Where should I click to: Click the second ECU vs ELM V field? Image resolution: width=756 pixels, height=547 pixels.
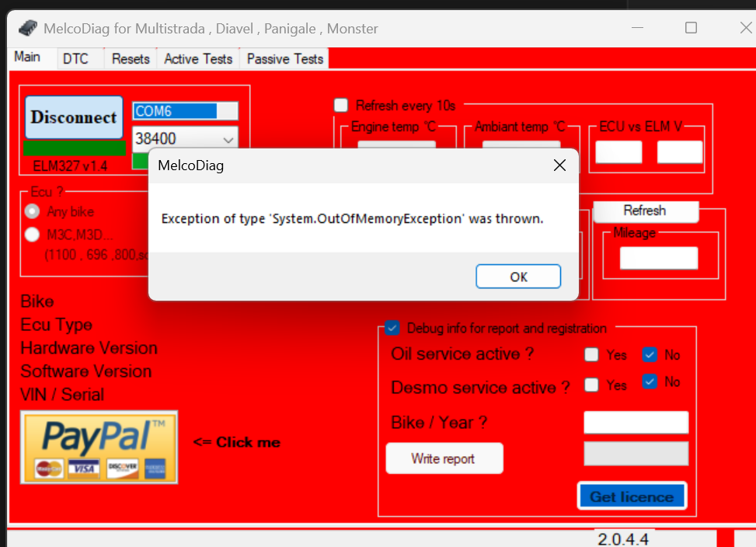pyautogui.click(x=679, y=152)
